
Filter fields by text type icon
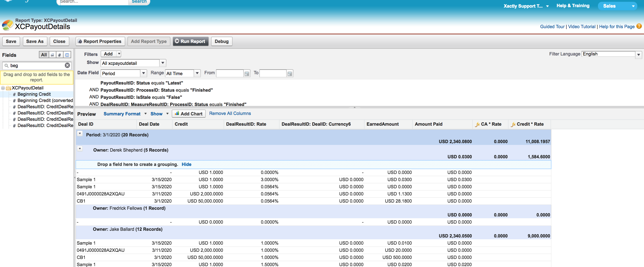pos(52,55)
